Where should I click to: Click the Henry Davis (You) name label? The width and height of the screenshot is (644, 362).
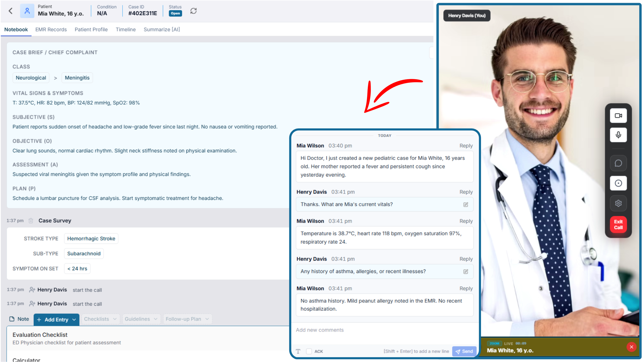[467, 16]
